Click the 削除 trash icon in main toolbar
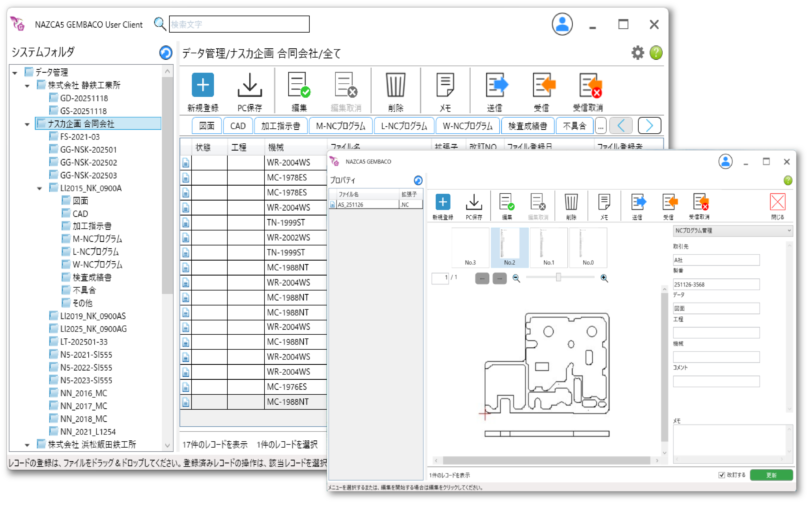812x507 pixels. pyautogui.click(x=396, y=85)
